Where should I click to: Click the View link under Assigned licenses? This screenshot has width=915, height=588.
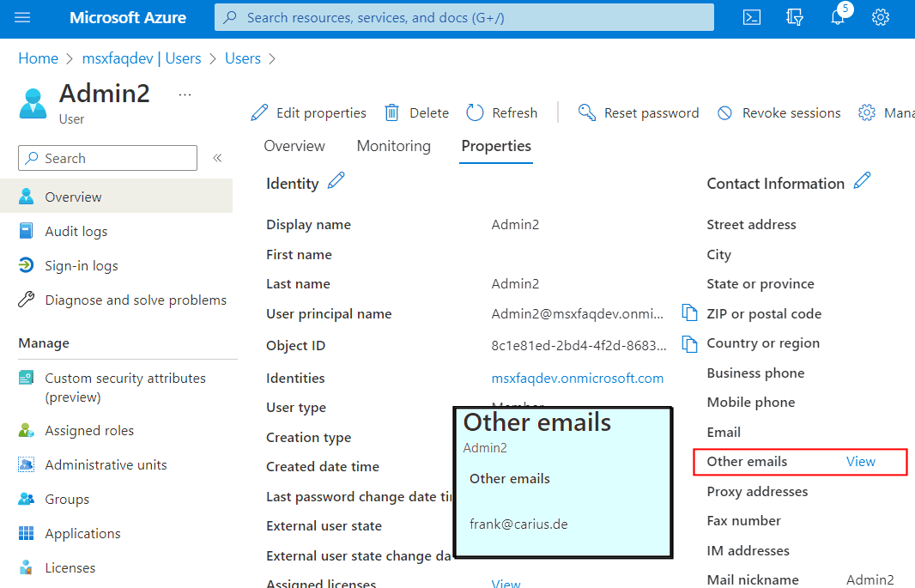(506, 584)
